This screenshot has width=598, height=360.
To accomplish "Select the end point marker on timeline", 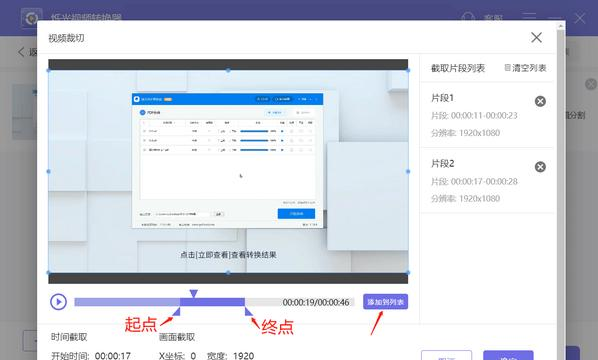I will pos(248,312).
